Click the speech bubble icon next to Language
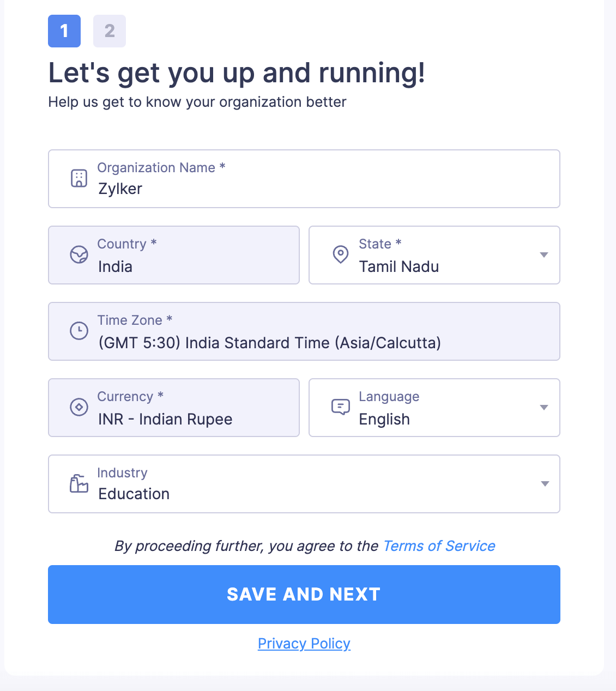This screenshot has height=691, width=616. point(340,407)
